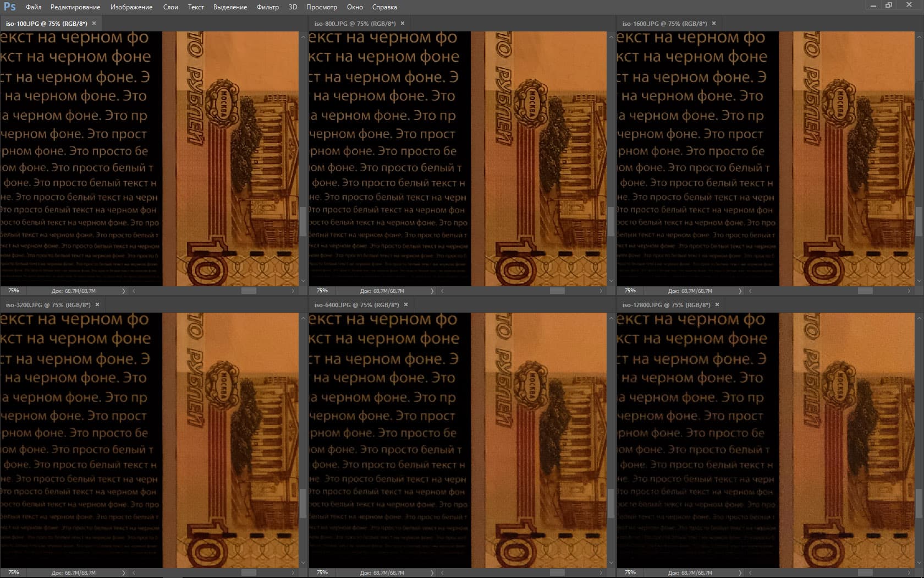
Task: Click horizontal scrollbar thumb in iso-1600.JPG window
Action: [865, 291]
